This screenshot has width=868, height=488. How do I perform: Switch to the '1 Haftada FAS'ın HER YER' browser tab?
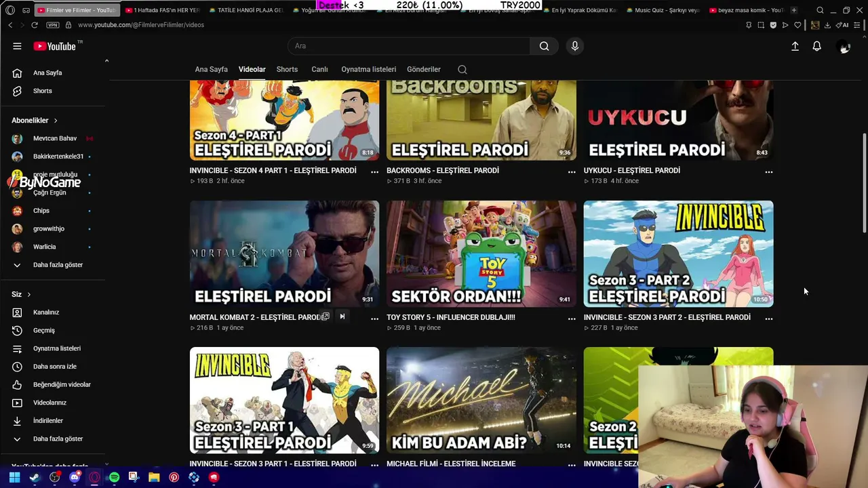point(163,10)
